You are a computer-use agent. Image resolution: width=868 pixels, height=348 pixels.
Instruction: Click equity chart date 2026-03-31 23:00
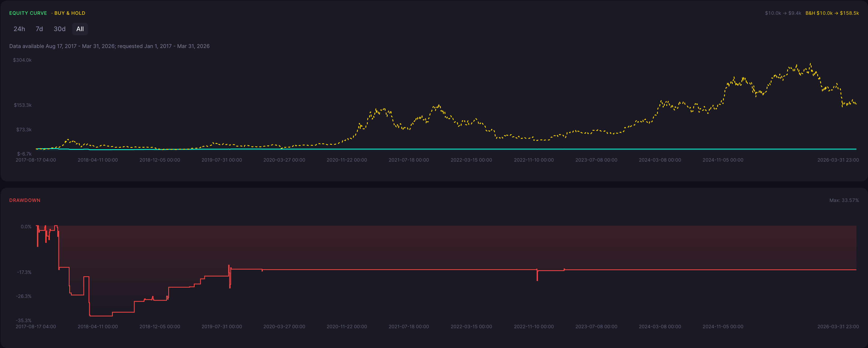coord(838,160)
